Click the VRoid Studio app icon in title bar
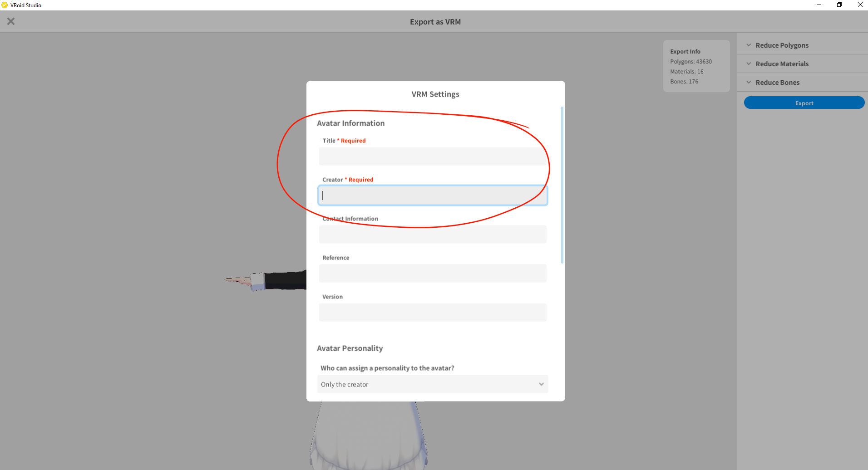This screenshot has height=470, width=868. tap(5, 5)
